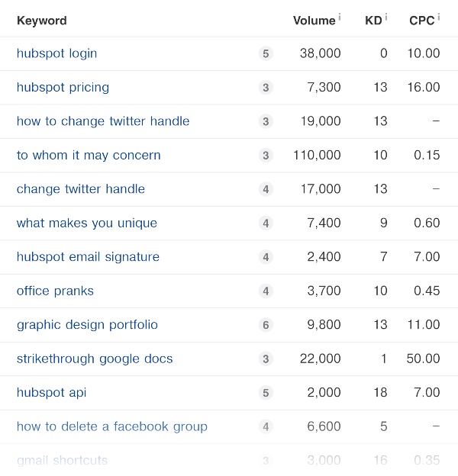Open how to delete a facebook group

click(111, 426)
